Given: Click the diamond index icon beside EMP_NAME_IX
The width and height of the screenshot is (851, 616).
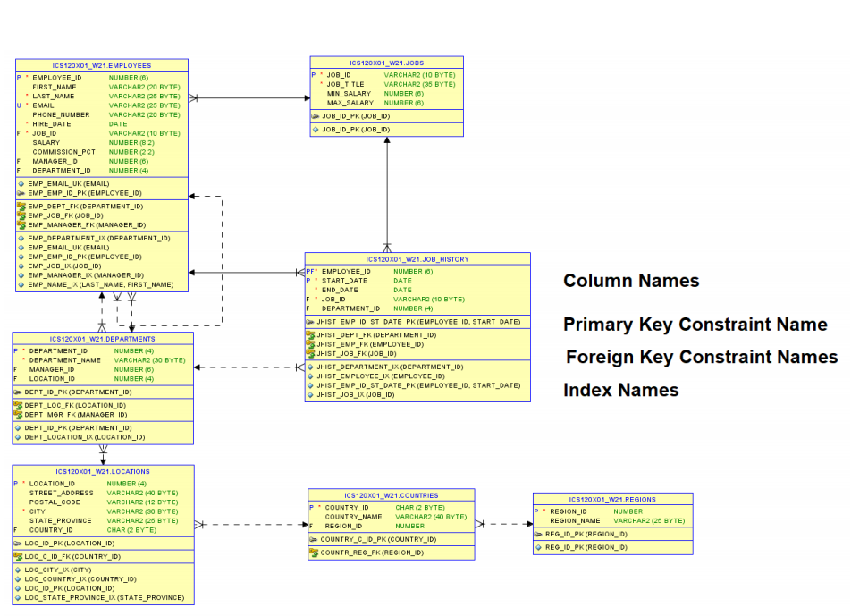Looking at the screenshot, I should (21, 284).
